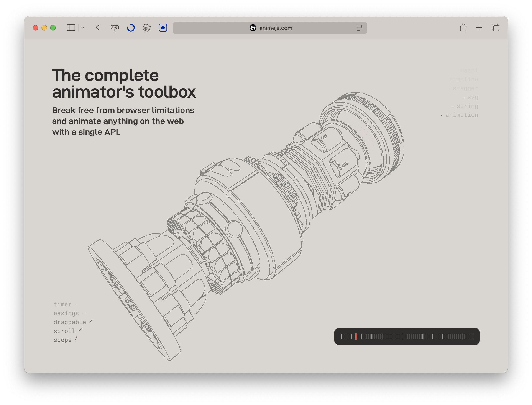Select the timer label at bottom left
The height and width of the screenshot is (405, 532).
pyautogui.click(x=63, y=304)
